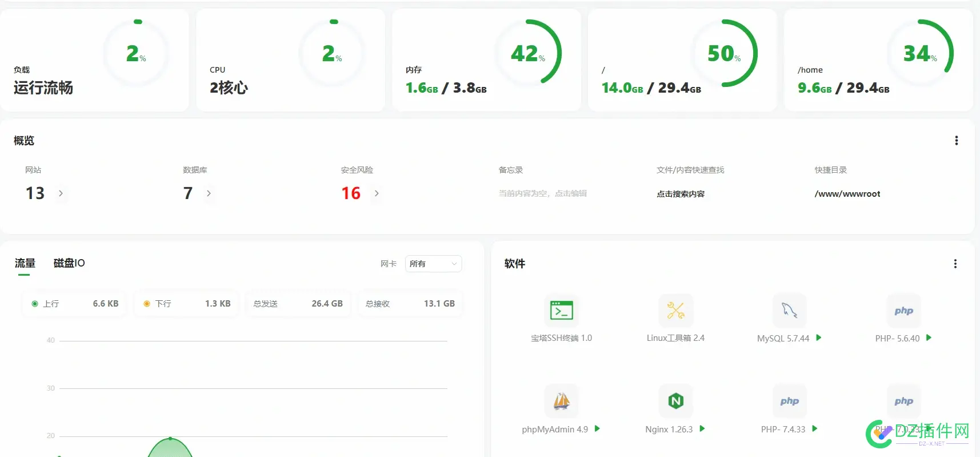Click the Nginx green N icon
The width and height of the screenshot is (980, 457).
(675, 401)
